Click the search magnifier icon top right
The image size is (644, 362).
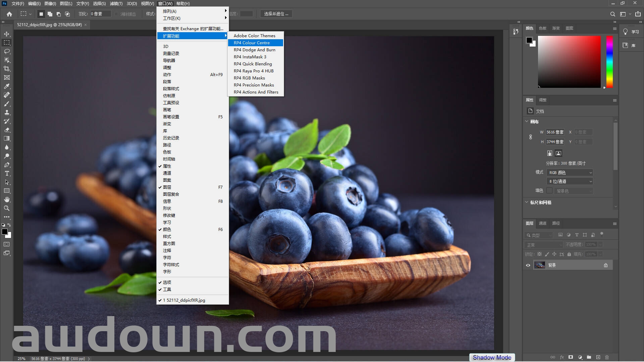[x=612, y=14]
